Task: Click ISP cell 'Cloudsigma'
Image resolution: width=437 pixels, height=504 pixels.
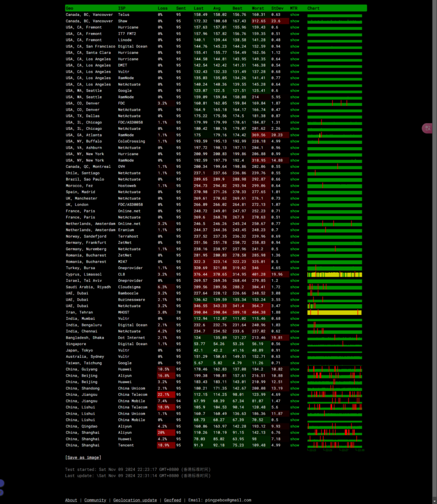Action: (129, 287)
